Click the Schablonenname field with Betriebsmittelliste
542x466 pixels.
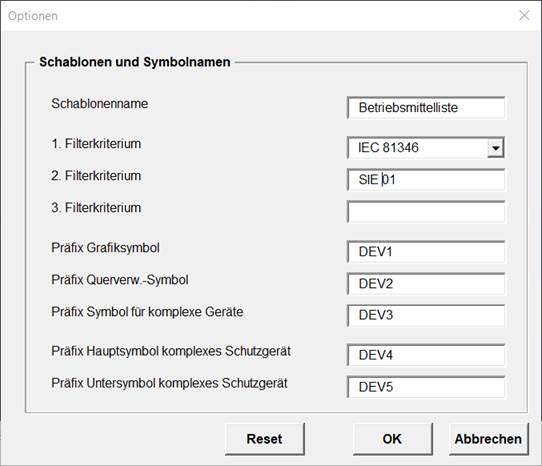point(426,108)
